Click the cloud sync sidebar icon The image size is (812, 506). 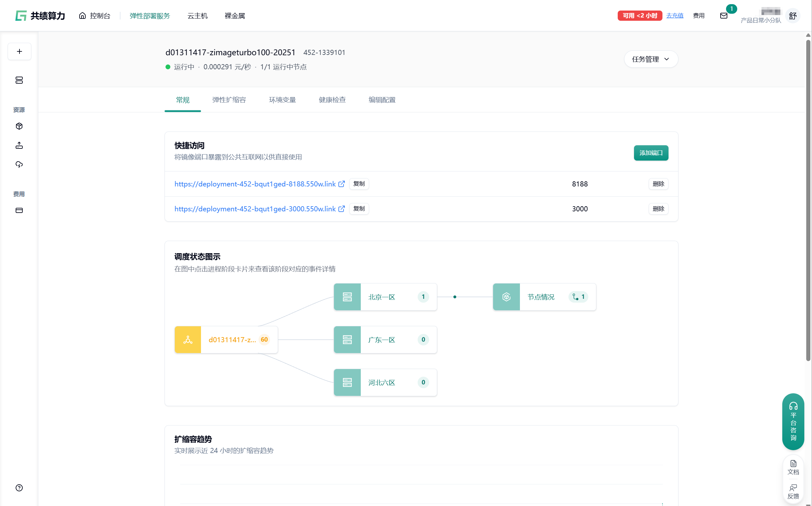[19, 164]
